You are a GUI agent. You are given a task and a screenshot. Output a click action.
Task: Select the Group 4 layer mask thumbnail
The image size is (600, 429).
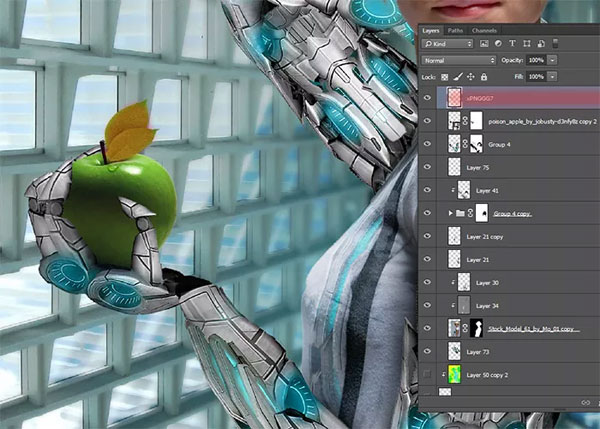click(476, 144)
